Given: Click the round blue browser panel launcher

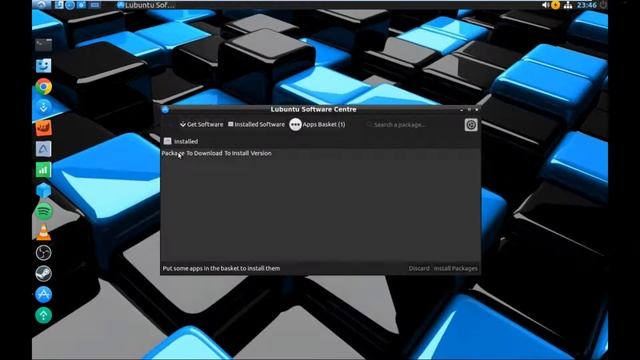Looking at the screenshot, I should tap(70, 5).
